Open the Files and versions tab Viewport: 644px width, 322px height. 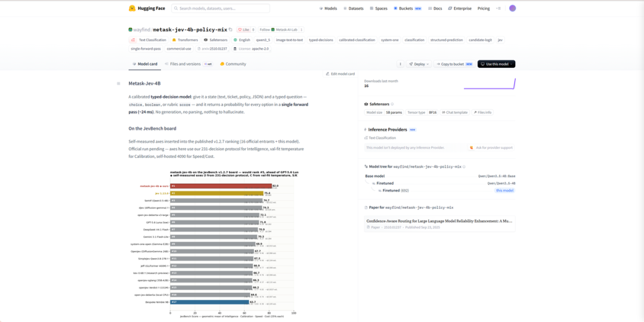188,64
